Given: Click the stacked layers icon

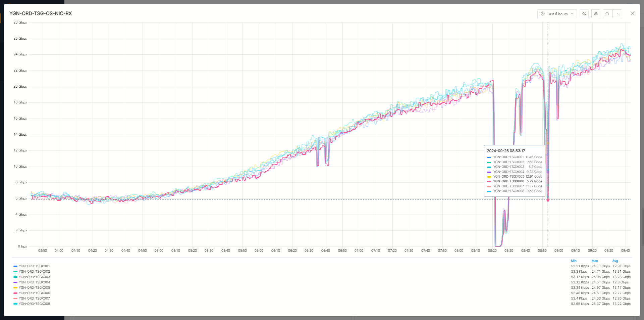Looking at the screenshot, I should tap(596, 14).
